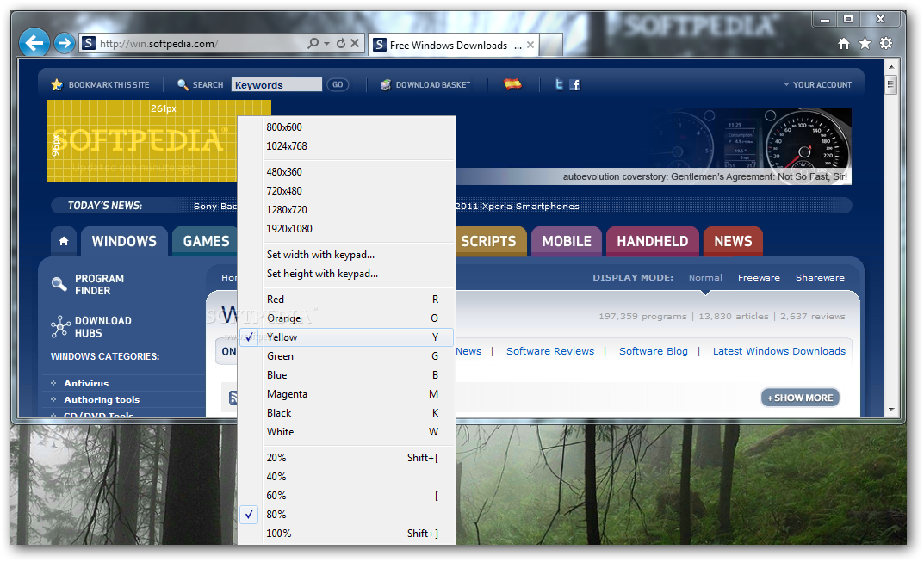Click the browser Back arrow button
Viewport: 924px width, 562px height.
tap(34, 42)
